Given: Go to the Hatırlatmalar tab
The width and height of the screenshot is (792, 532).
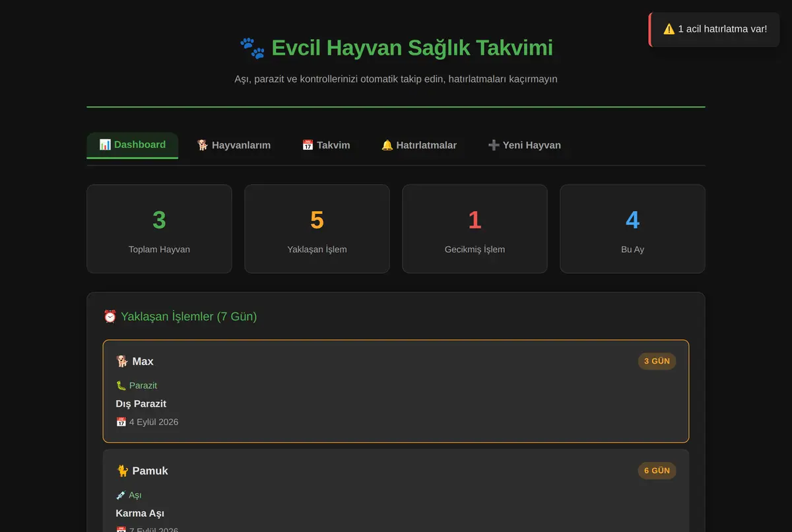Looking at the screenshot, I should [419, 145].
